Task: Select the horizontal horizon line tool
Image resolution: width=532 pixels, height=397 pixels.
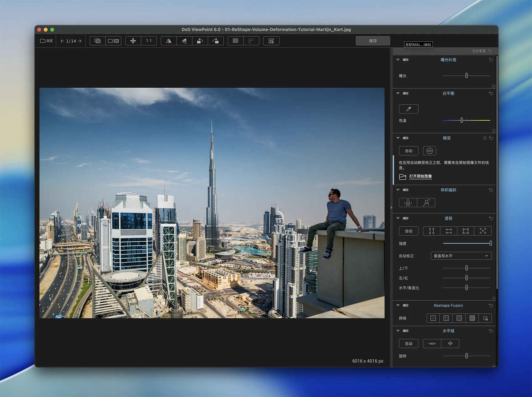Action: 432,343
